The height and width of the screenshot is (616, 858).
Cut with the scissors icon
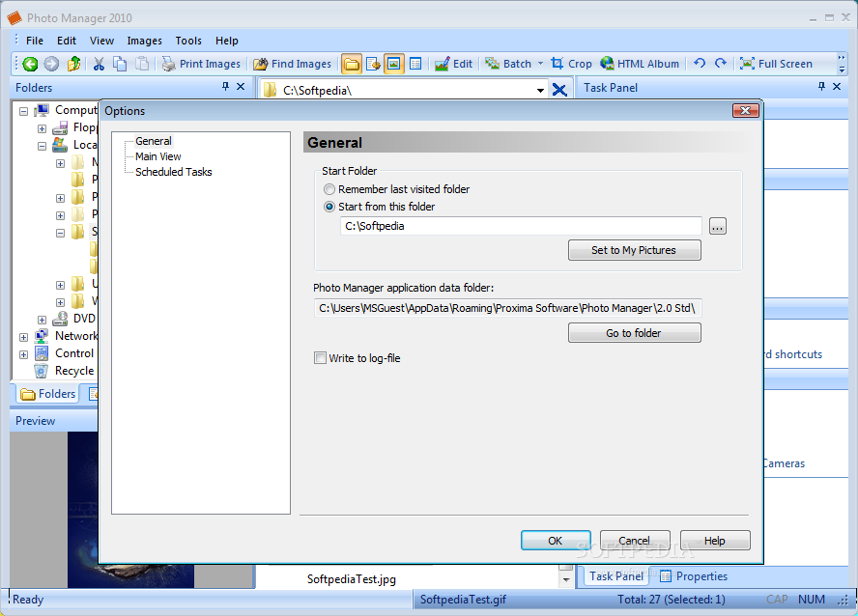(100, 64)
